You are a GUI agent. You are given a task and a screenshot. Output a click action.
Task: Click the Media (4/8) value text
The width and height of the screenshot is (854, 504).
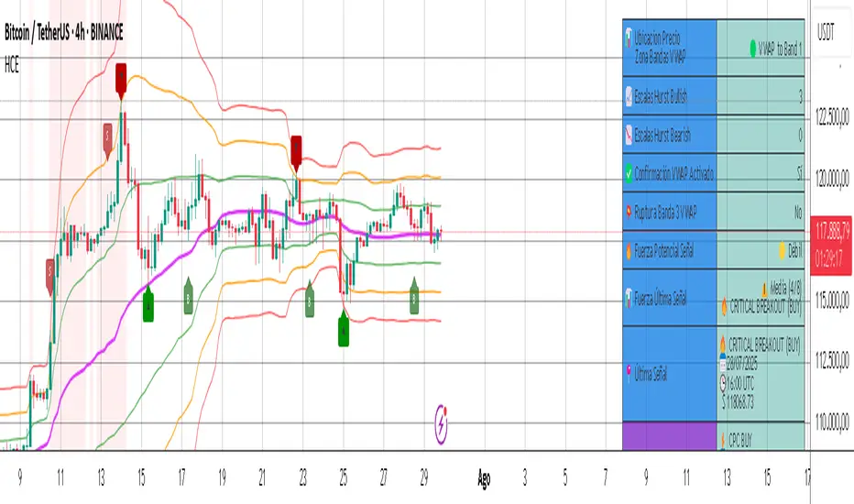(785, 289)
